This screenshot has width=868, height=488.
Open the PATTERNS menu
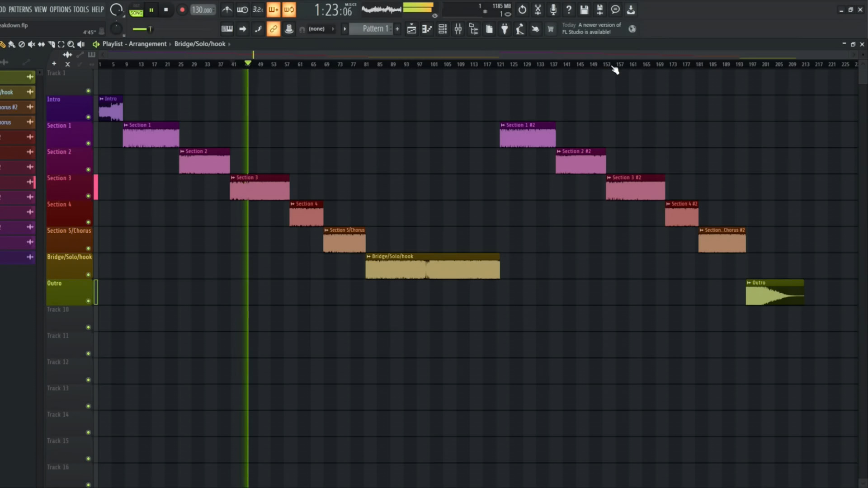[x=20, y=9]
